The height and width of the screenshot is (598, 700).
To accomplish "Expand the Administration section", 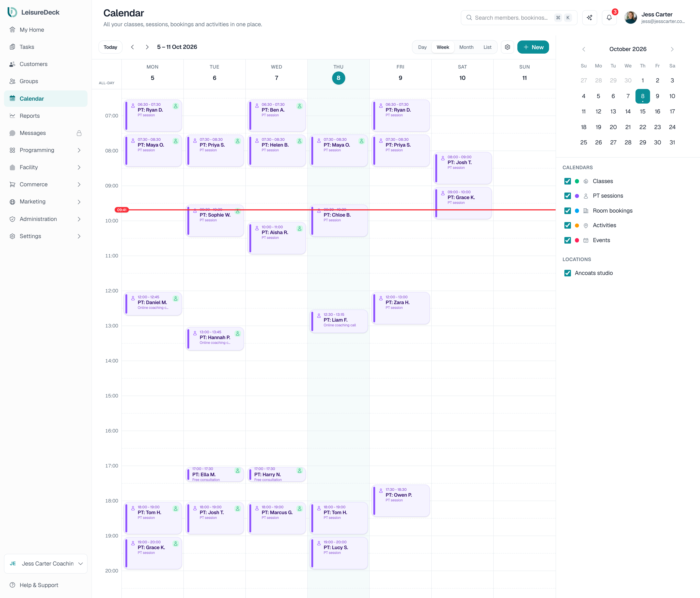I will pos(46,219).
